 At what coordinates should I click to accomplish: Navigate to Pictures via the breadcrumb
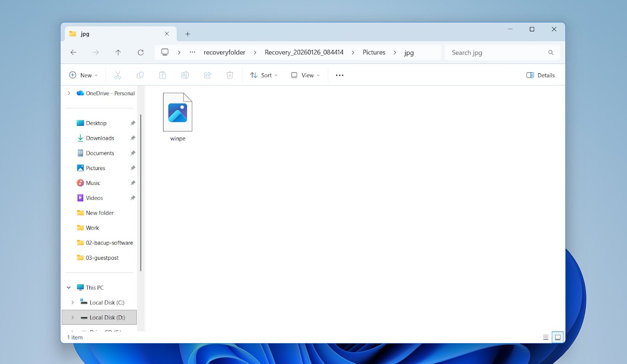pos(373,52)
